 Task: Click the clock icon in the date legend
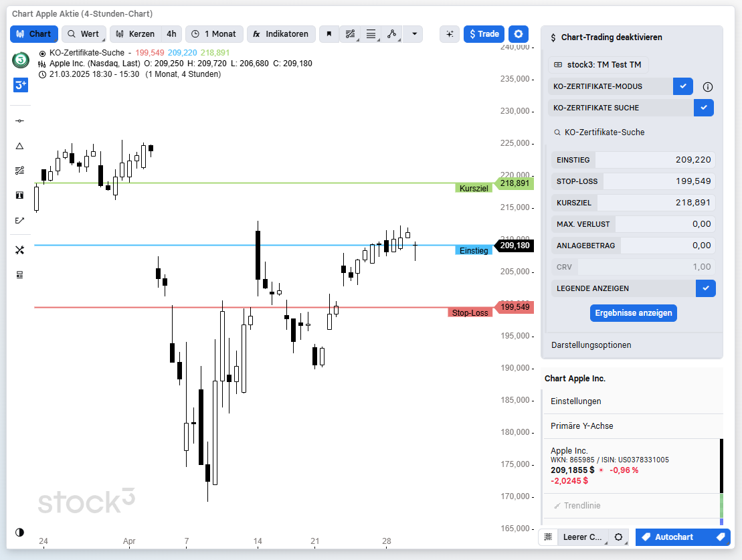(x=42, y=74)
